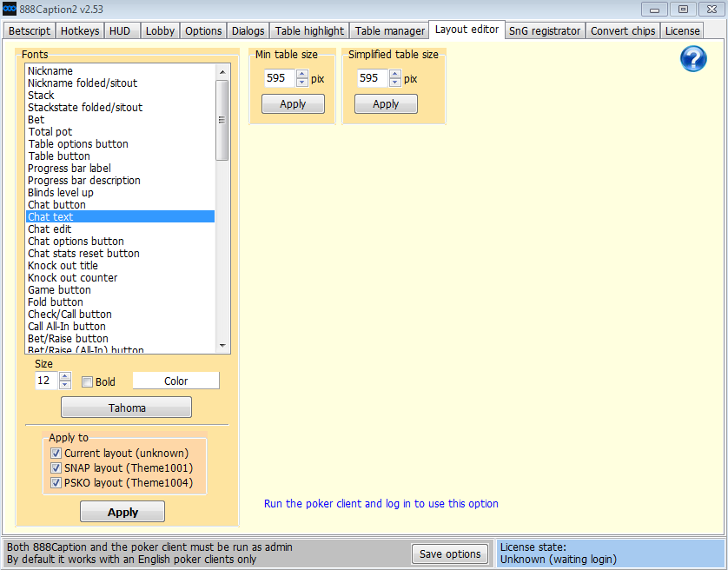Viewport: 728px width, 570px height.
Task: Select Progress bar label item
Action: pos(120,169)
